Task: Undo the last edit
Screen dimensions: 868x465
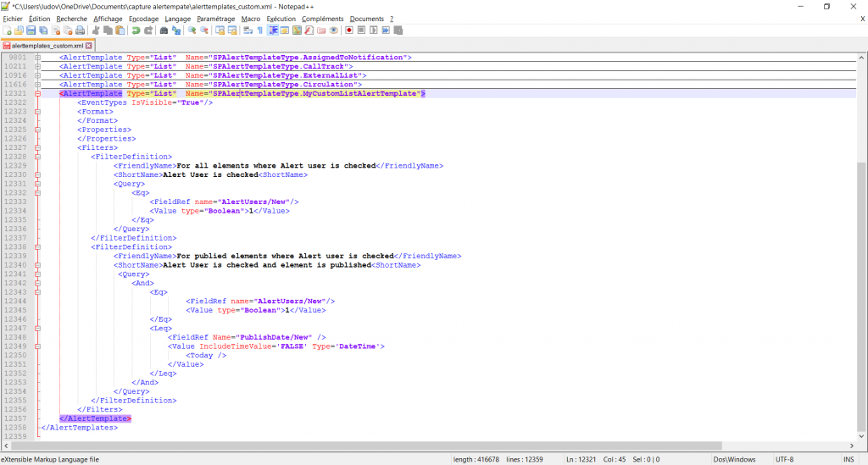Action: point(136,30)
